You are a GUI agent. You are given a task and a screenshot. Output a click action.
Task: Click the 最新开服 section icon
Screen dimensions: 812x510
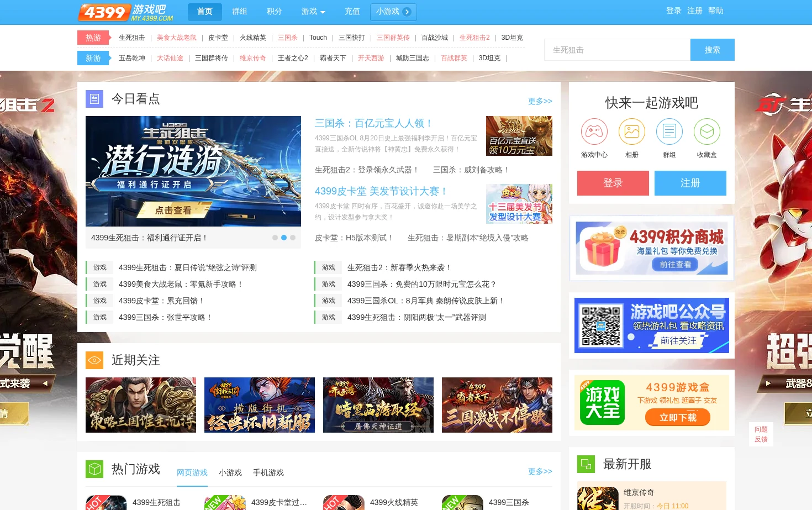[586, 464]
